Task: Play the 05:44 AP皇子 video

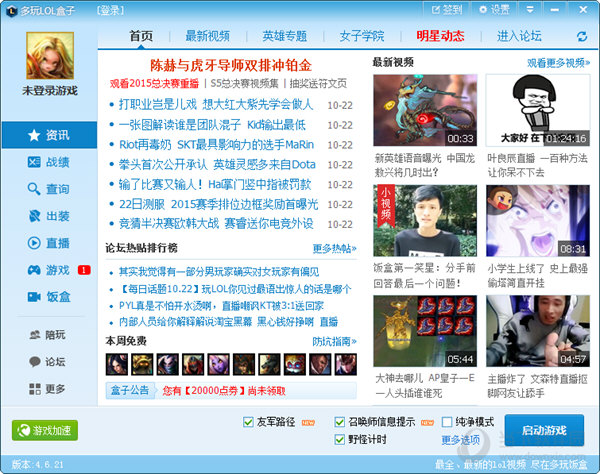Action: point(425,331)
